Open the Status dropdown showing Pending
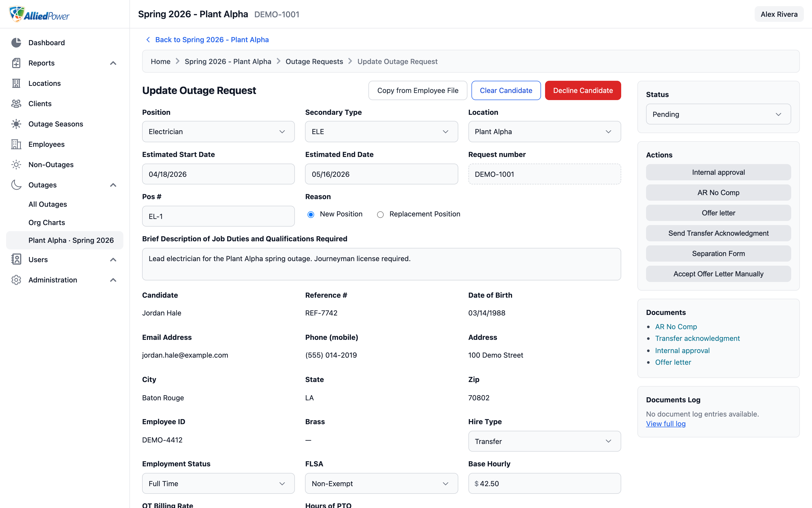The image size is (812, 508). pos(718,114)
